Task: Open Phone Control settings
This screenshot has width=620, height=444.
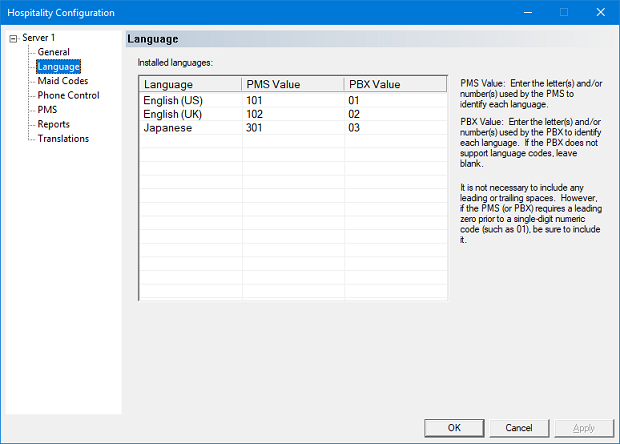Action: (x=68, y=95)
